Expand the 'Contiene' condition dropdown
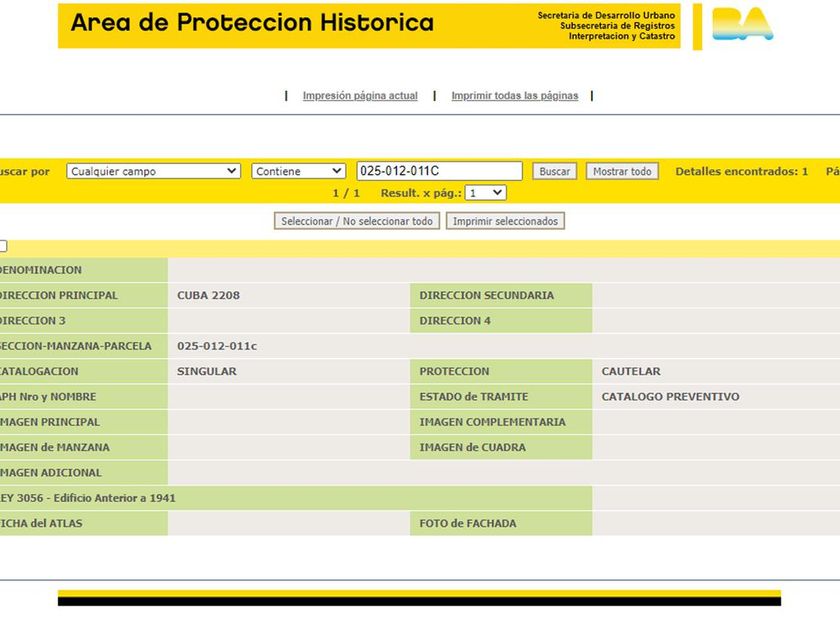This screenshot has height=630, width=840. click(298, 171)
